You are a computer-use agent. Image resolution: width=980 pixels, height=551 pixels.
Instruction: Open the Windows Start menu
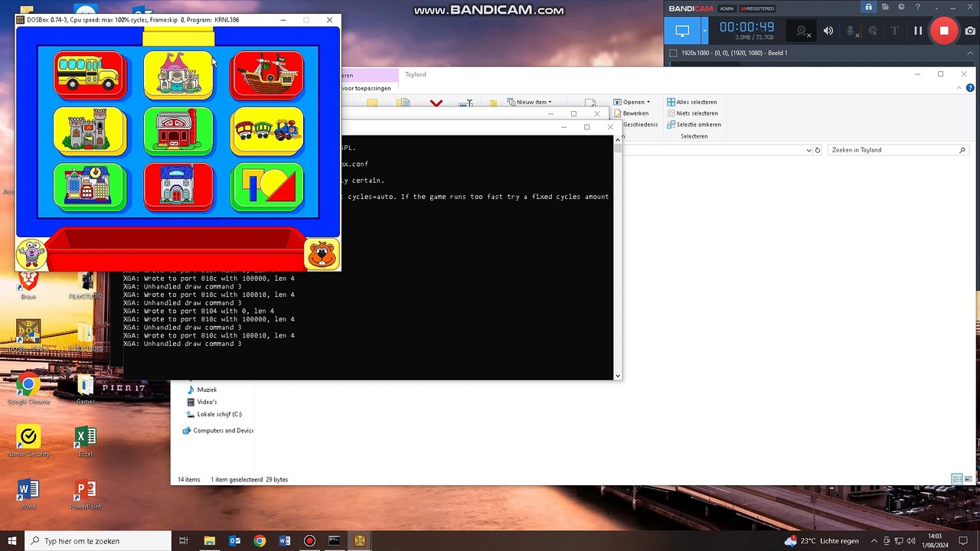click(12, 540)
